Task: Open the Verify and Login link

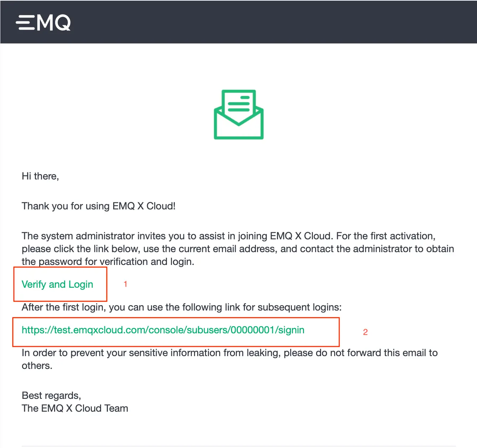Action: [x=57, y=285]
